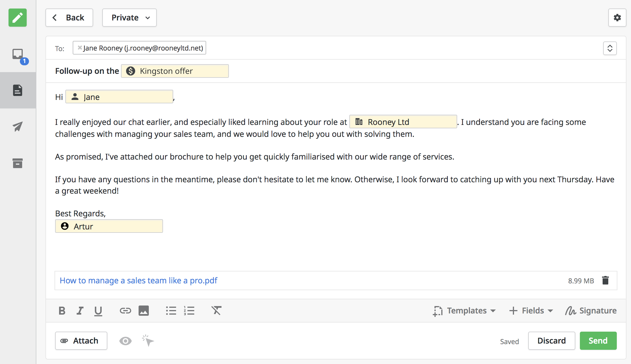This screenshot has width=631, height=364.
Task: Click the Italic formatting icon
Action: pos(80,310)
